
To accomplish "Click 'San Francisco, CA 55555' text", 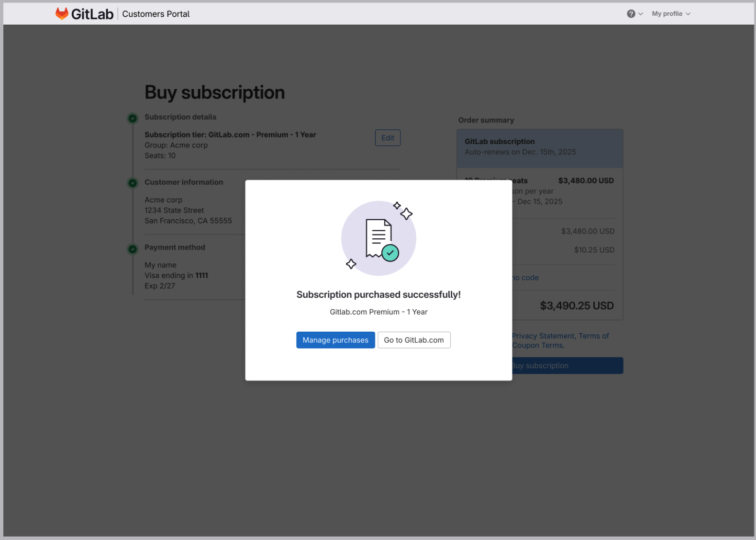I will coord(188,221).
